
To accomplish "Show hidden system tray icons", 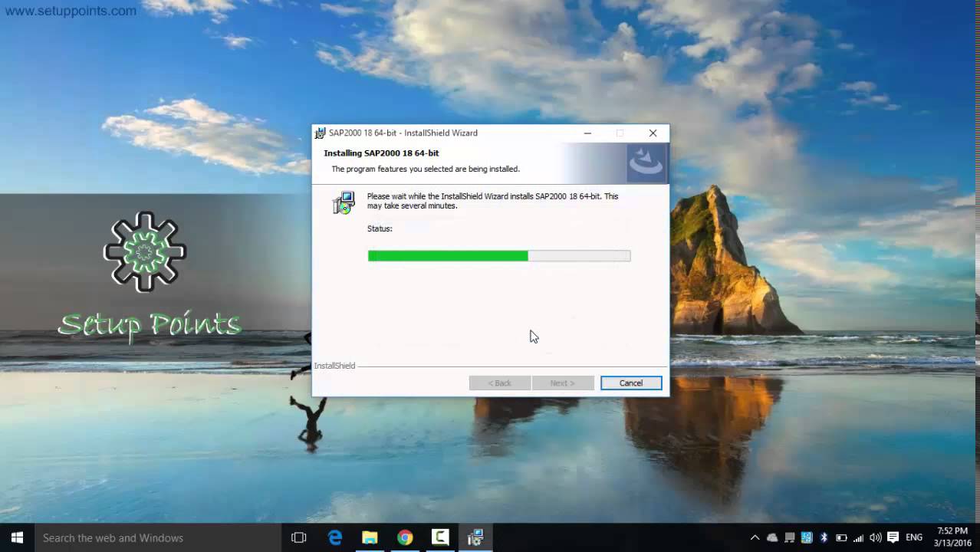I will point(755,537).
